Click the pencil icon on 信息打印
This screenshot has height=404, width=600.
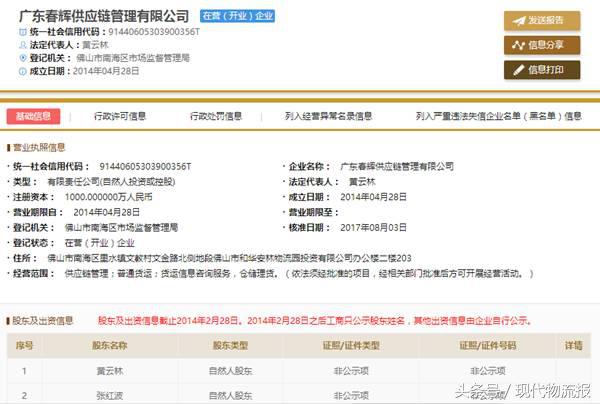(x=519, y=70)
